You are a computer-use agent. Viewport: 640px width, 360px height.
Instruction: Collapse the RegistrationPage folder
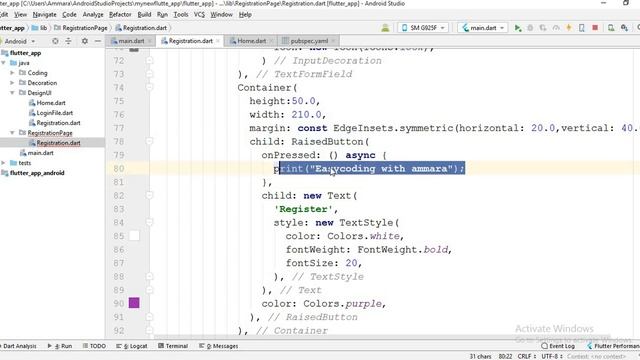[12, 133]
